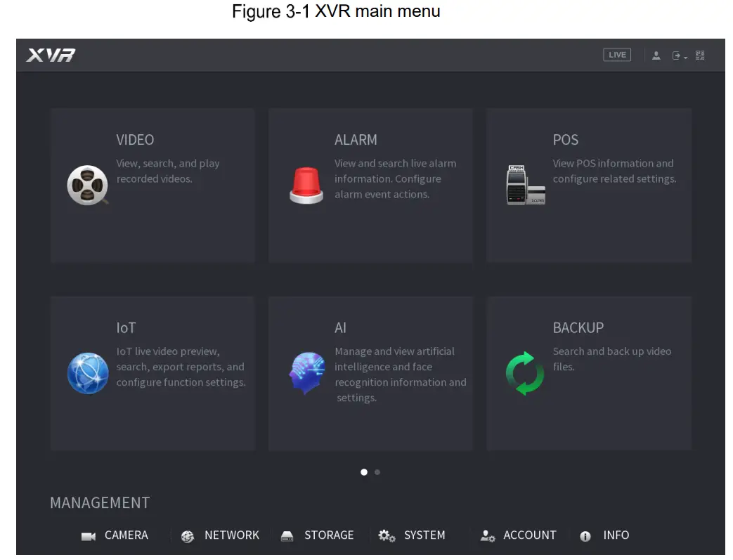733x560 pixels.
Task: Click the AI brain head icon
Action: (306, 373)
